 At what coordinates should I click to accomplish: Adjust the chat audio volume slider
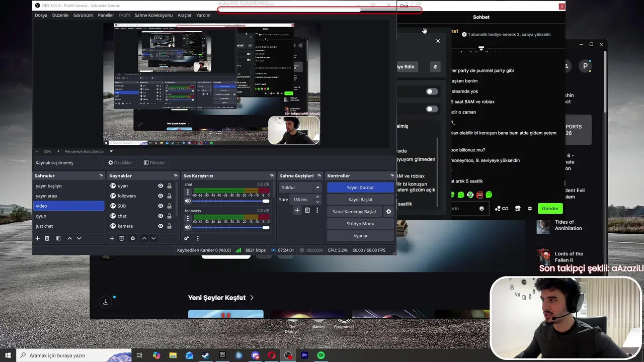pos(231,201)
